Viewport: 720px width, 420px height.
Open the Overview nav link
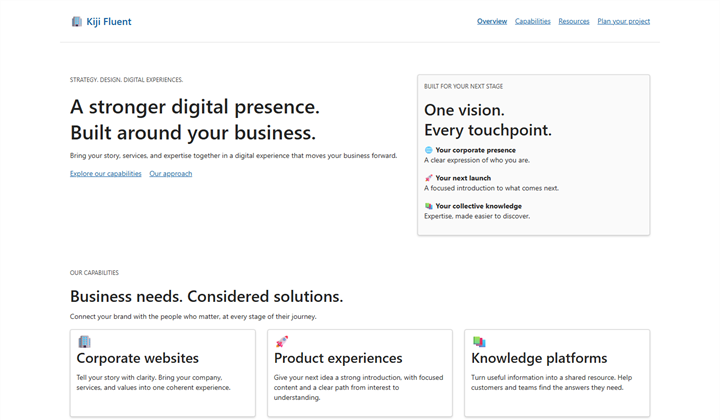492,21
